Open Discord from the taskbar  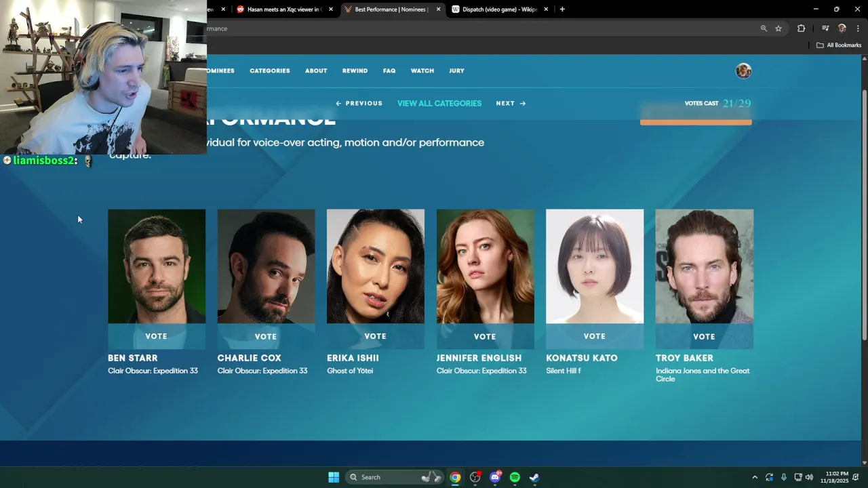click(495, 477)
